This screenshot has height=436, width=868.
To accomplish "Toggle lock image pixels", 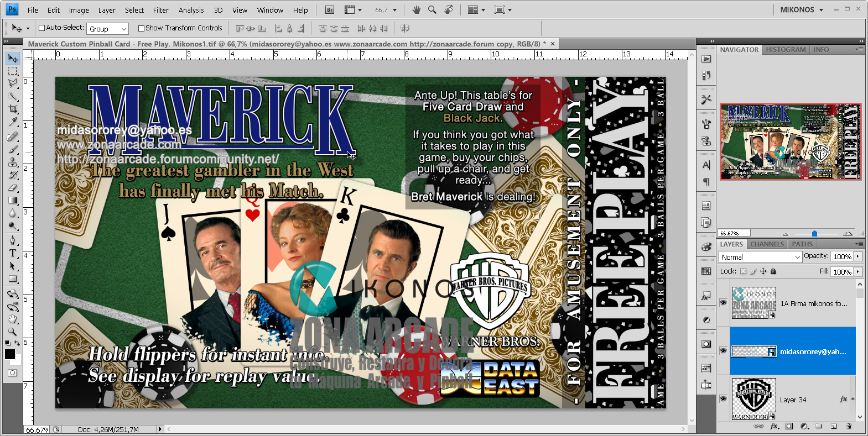I will [753, 271].
